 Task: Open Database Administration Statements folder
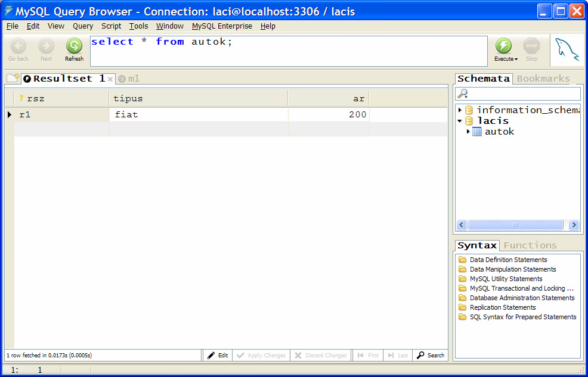(x=522, y=298)
